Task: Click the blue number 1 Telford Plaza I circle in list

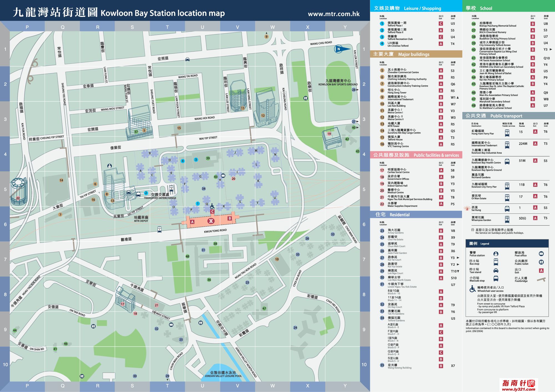Action: click(382, 24)
